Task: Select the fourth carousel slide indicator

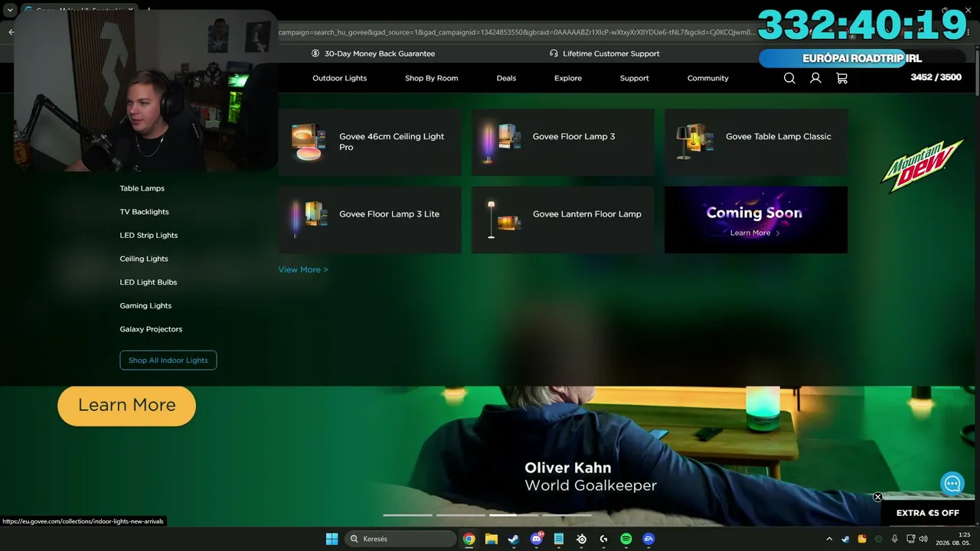Action: 567,515
